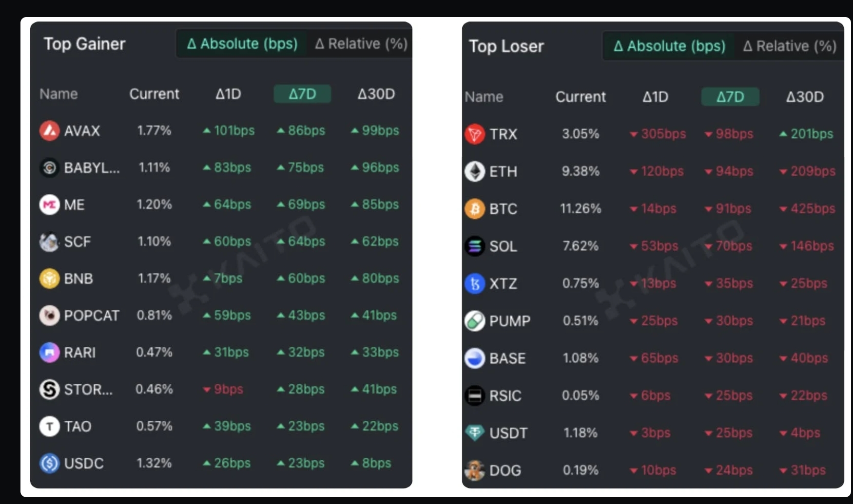Sort Top Gainer by Δ1D column
Viewport: 853px width, 504px height.
(x=228, y=94)
